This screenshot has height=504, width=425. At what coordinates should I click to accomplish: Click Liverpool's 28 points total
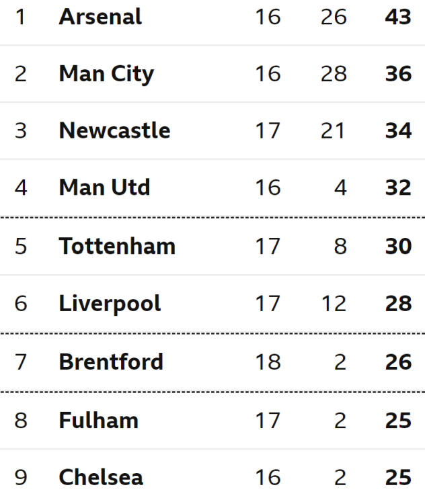398,304
